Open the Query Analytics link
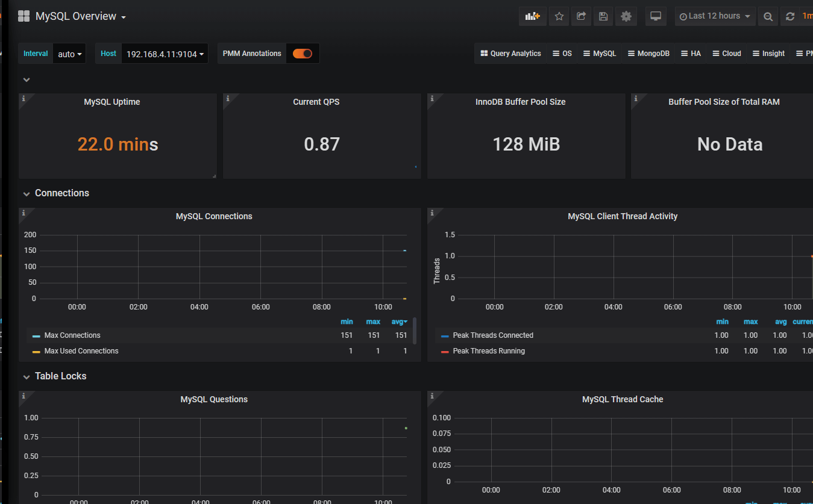This screenshot has width=813, height=504. (x=510, y=54)
